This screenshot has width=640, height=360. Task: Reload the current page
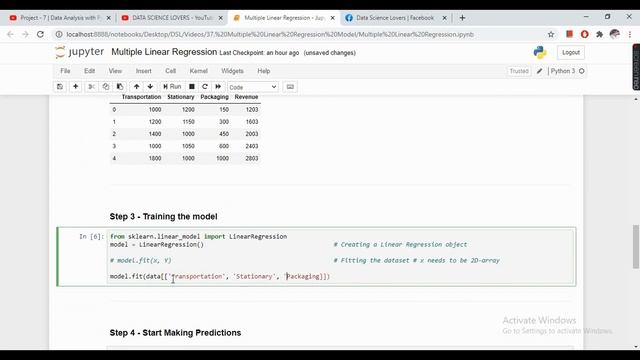pyautogui.click(x=40, y=34)
